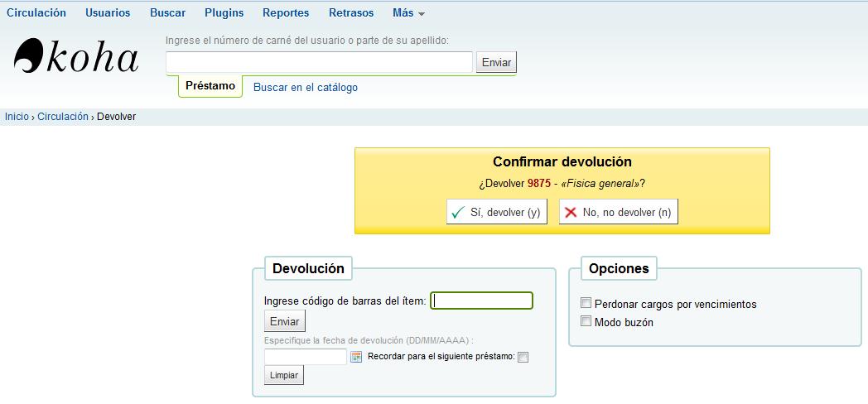Viewport: 868px width, 404px height.
Task: Open the Reportes page
Action: [286, 13]
